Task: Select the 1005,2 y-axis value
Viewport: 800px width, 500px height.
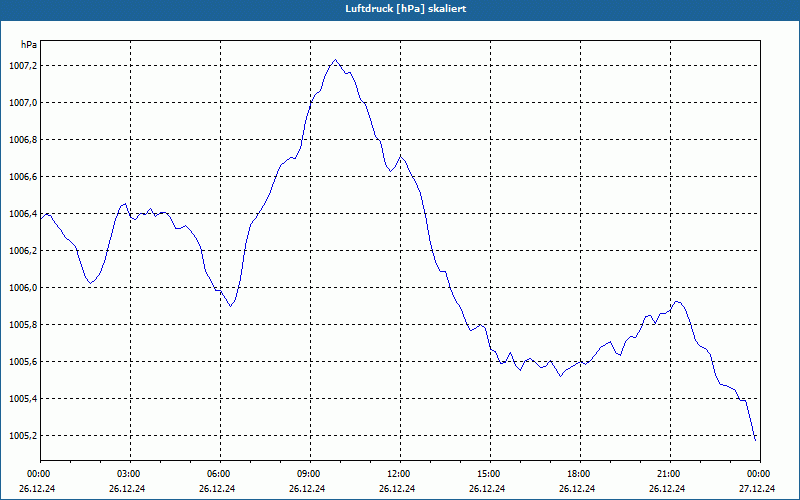Action: coord(23,436)
